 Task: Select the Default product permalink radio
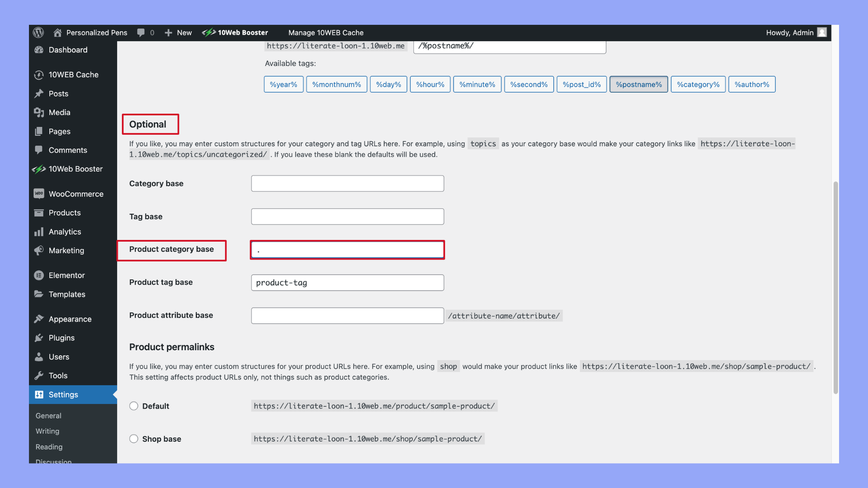[x=134, y=406]
